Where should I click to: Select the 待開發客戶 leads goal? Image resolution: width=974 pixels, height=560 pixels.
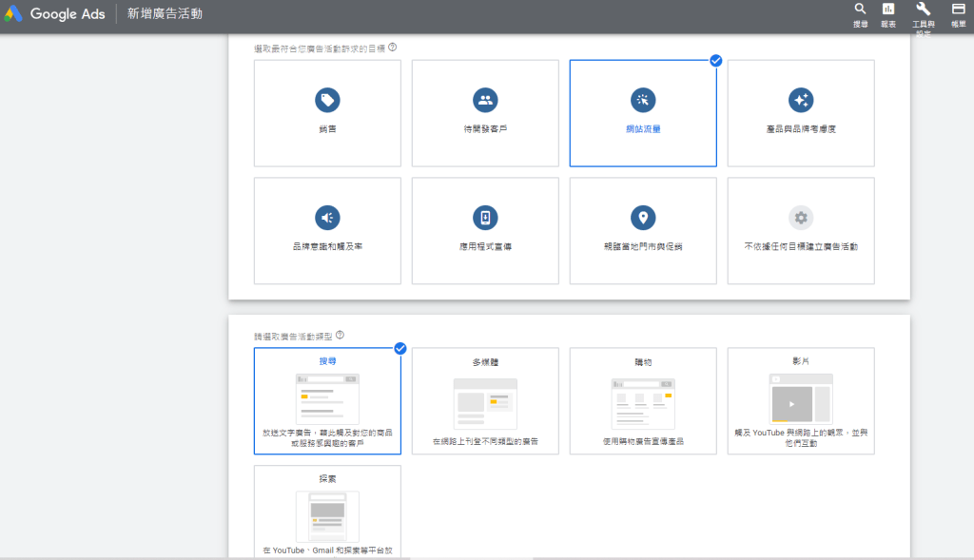[x=485, y=112]
